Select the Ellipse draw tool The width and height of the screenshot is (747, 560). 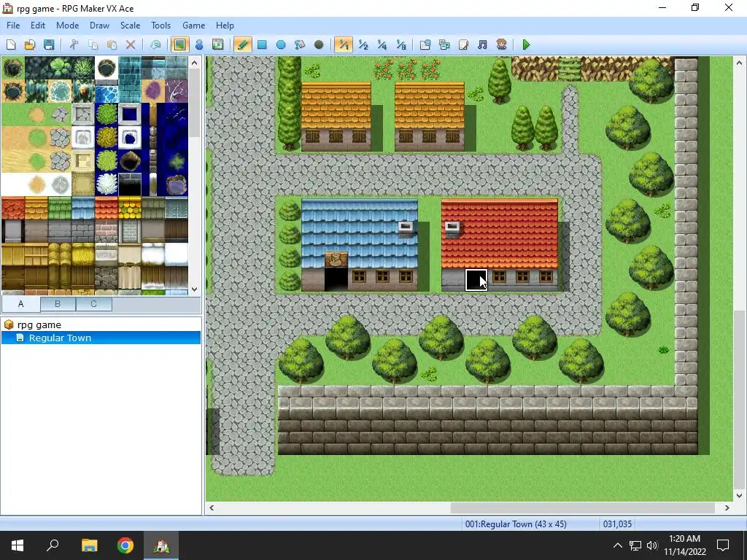pyautogui.click(x=281, y=44)
